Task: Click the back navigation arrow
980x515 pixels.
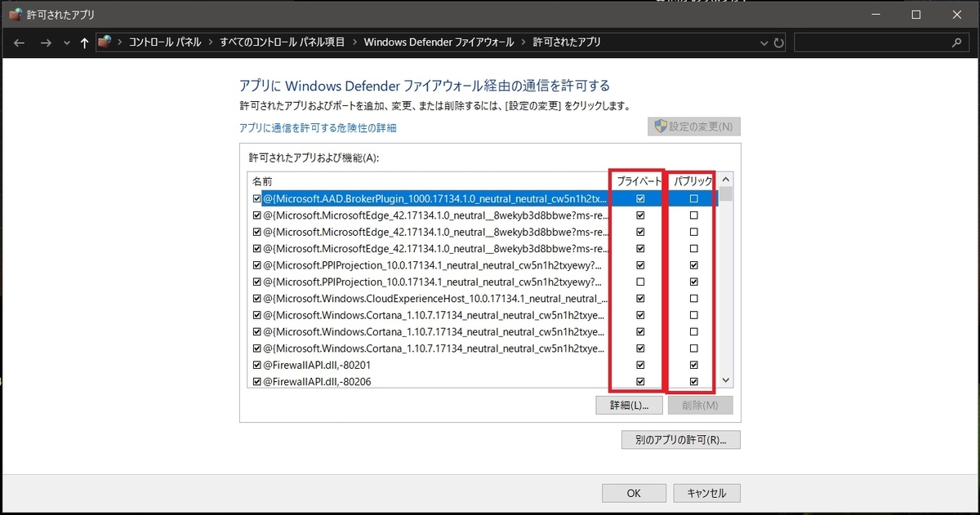Action: (x=19, y=42)
